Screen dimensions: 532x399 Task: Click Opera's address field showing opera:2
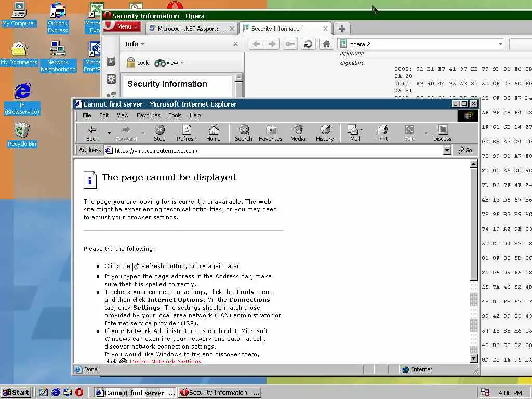coord(421,44)
